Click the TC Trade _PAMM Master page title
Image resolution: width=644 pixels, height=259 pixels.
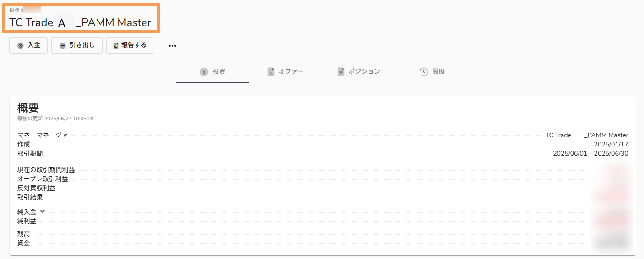tap(80, 22)
